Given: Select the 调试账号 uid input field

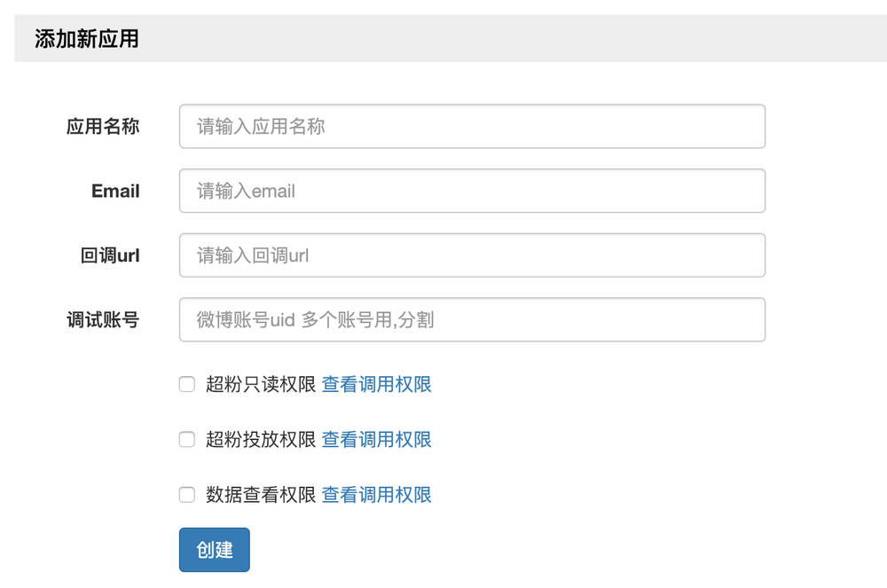Looking at the screenshot, I should tap(472, 319).
